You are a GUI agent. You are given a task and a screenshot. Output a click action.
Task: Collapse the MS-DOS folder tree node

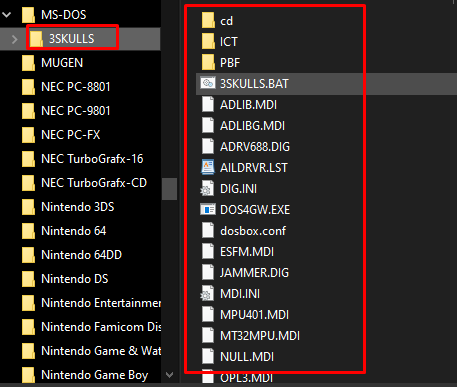pos(7,15)
